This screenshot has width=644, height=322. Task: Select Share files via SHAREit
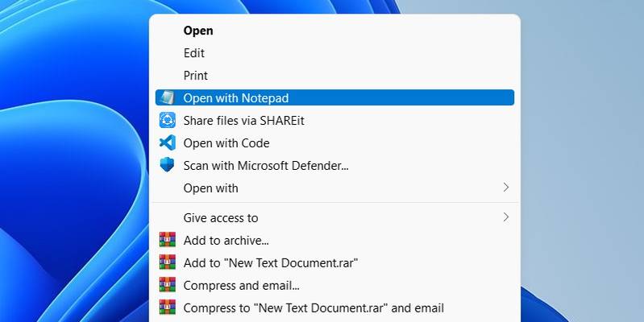click(334, 121)
